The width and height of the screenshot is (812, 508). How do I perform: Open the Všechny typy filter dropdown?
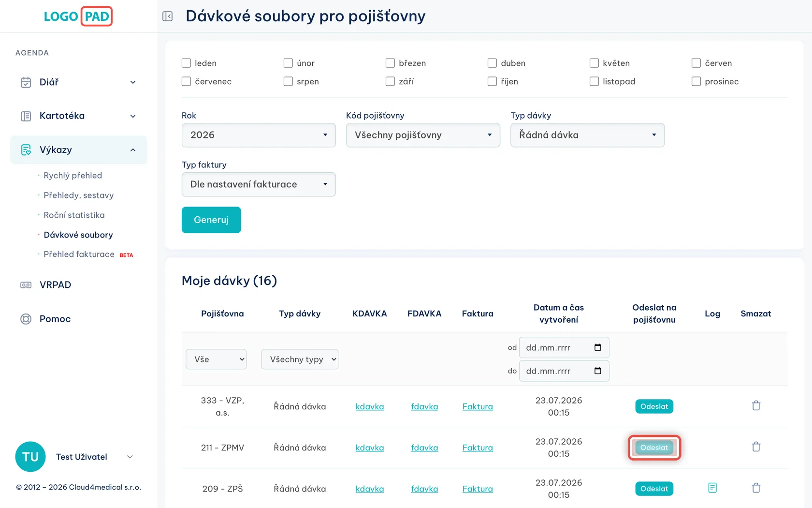300,359
